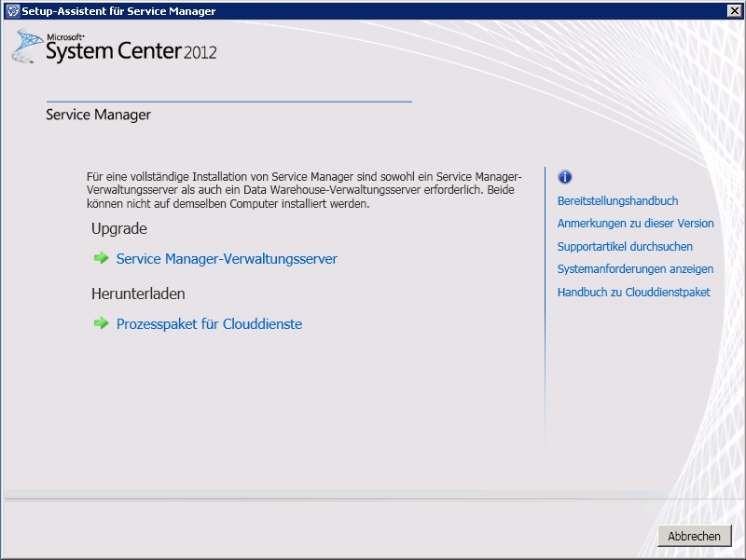
Task: Click the System Center swoosh logo
Action: (x=27, y=46)
